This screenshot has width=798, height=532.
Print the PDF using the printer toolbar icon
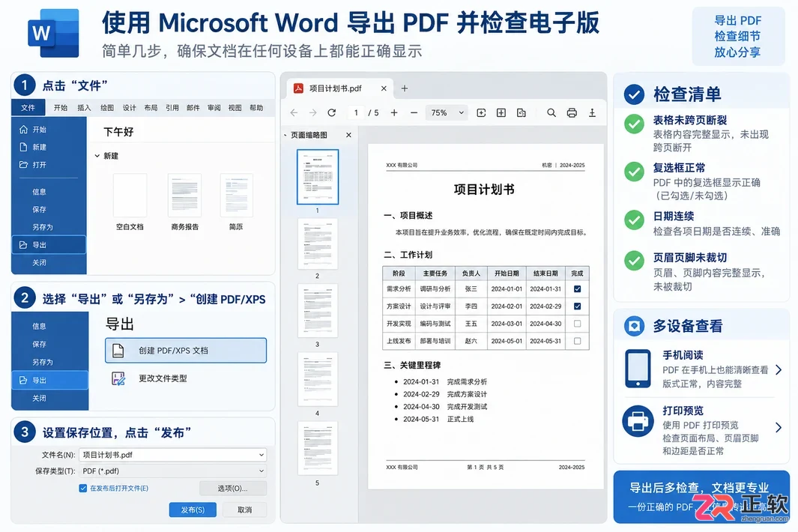coord(572,112)
